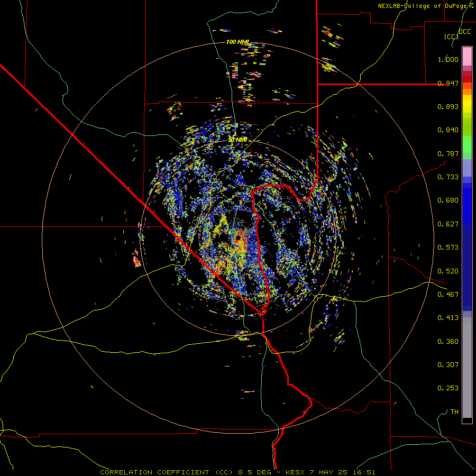Click the 16:51 scan time text
476x476 pixels.
[x=364, y=472]
